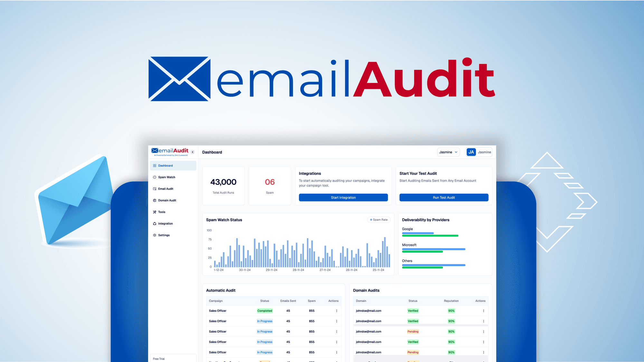Click the Campaign column header
Screen dimensions: 644x362
click(x=216, y=301)
